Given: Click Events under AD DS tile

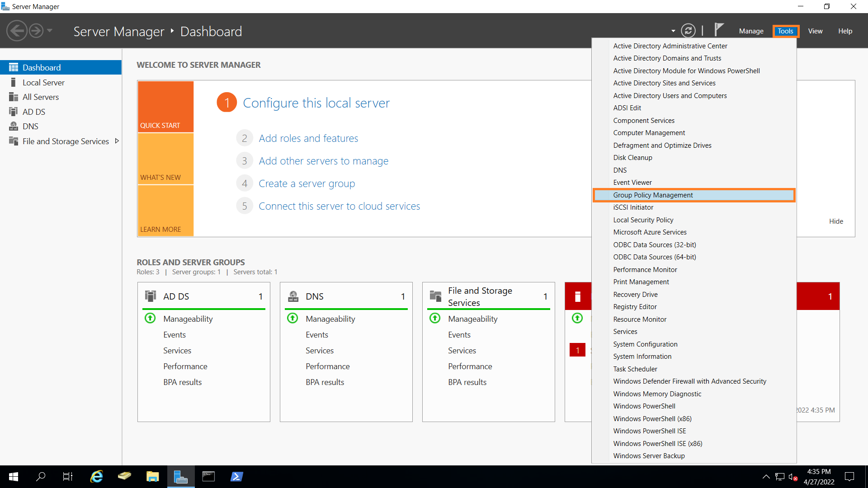Looking at the screenshot, I should (175, 334).
